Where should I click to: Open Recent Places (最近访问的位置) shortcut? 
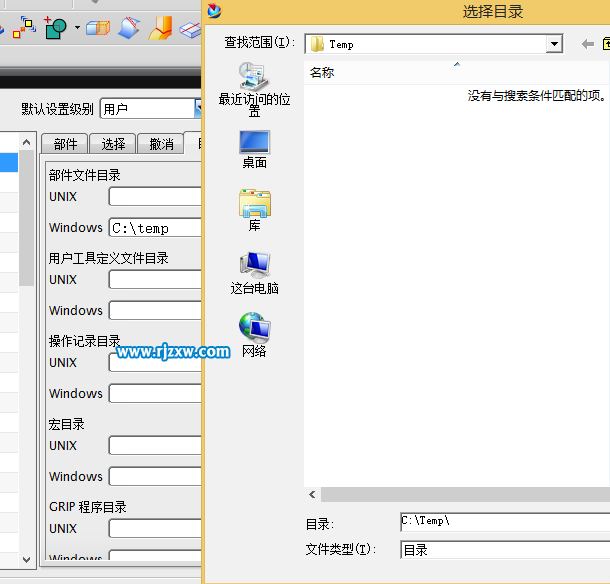tap(254, 89)
